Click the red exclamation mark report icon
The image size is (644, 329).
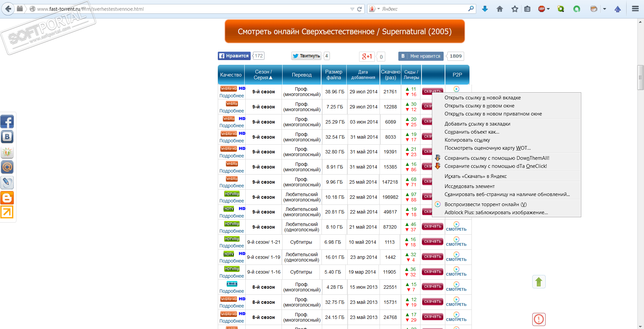539,319
